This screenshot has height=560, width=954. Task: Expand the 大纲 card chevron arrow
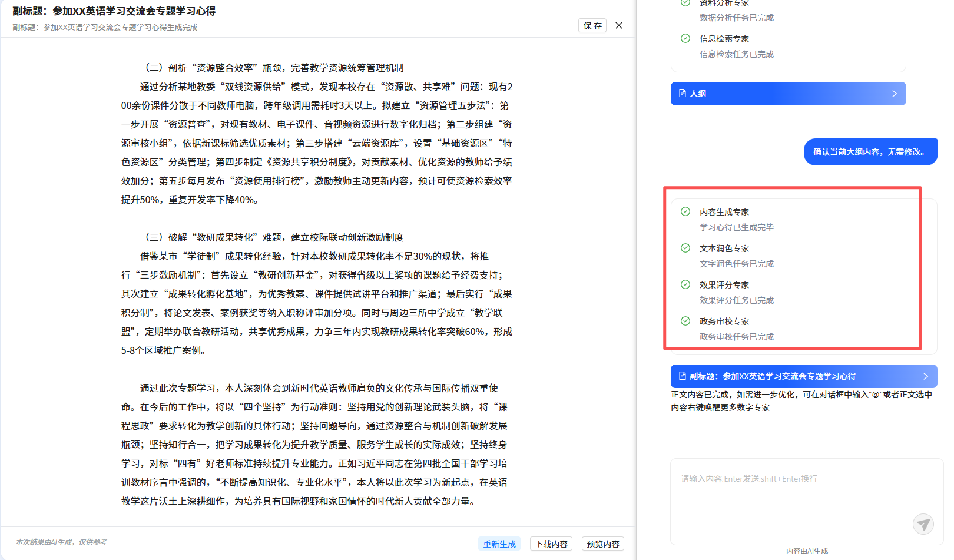tap(895, 94)
